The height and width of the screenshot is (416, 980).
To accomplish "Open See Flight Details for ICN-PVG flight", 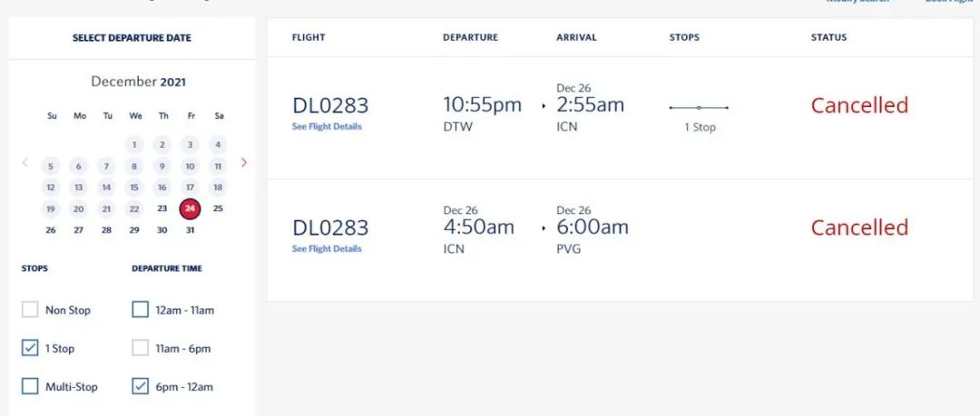I will click(x=327, y=249).
